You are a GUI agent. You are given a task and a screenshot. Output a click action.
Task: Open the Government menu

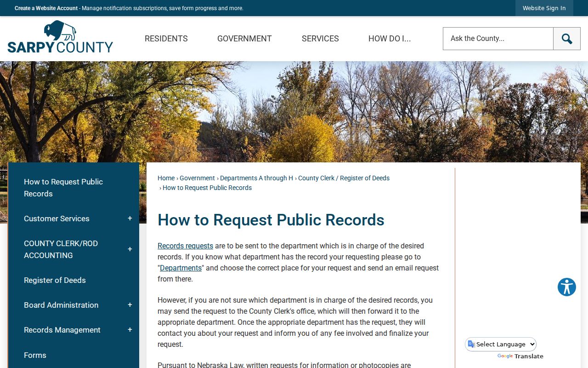coord(244,39)
